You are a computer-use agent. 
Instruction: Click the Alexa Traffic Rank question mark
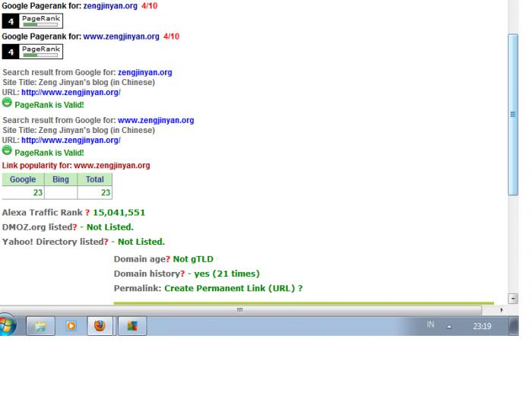pyautogui.click(x=87, y=212)
